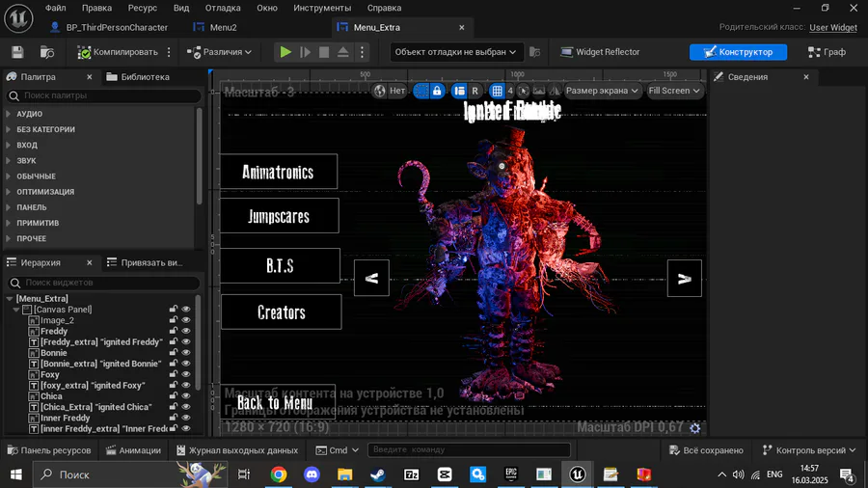Toggle respect locks padlock in designer
Image resolution: width=868 pixels, height=488 pixels.
coord(437,91)
